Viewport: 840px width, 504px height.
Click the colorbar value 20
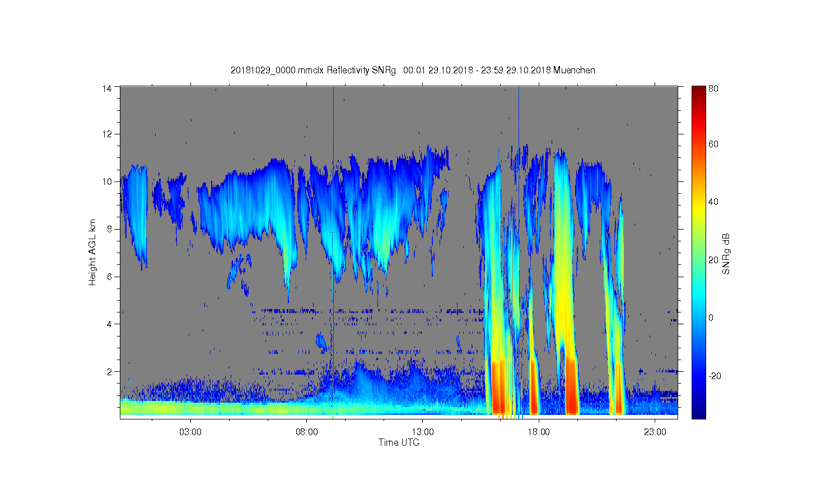tap(713, 260)
